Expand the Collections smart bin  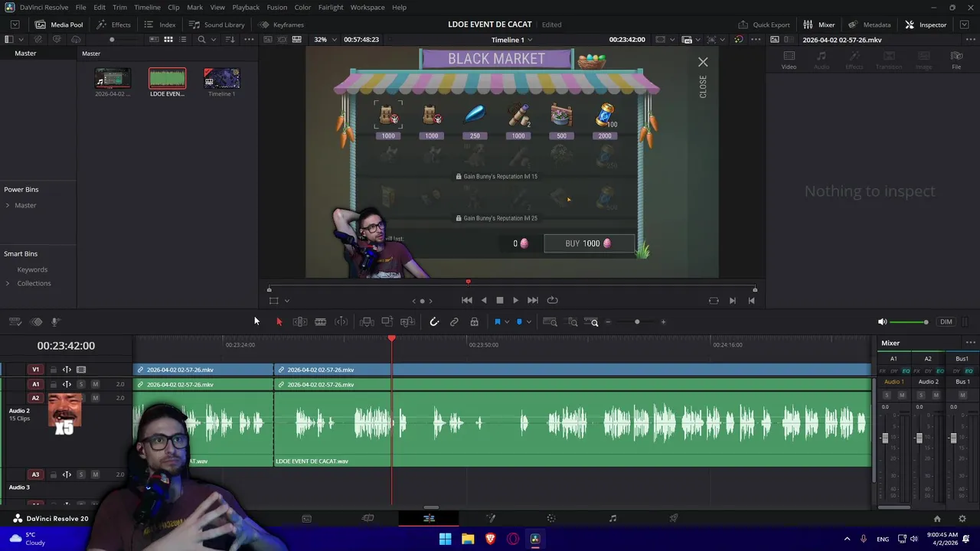[x=8, y=283]
